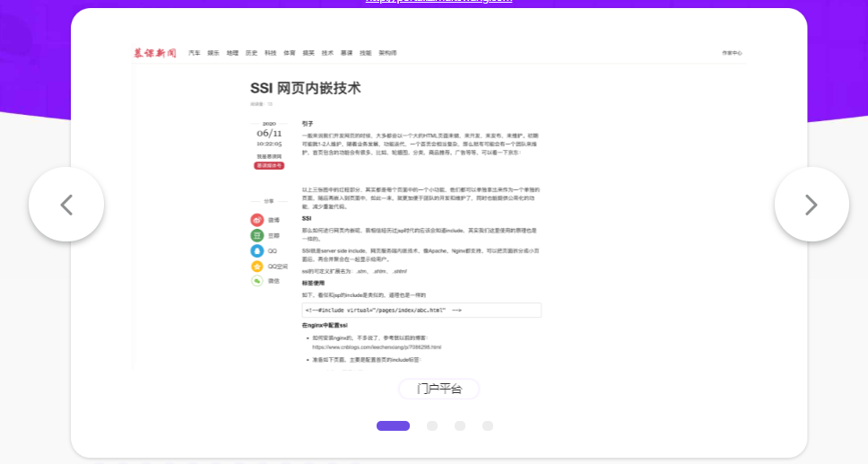Jump to the second slide dot
The width and height of the screenshot is (868, 464).
[432, 425]
